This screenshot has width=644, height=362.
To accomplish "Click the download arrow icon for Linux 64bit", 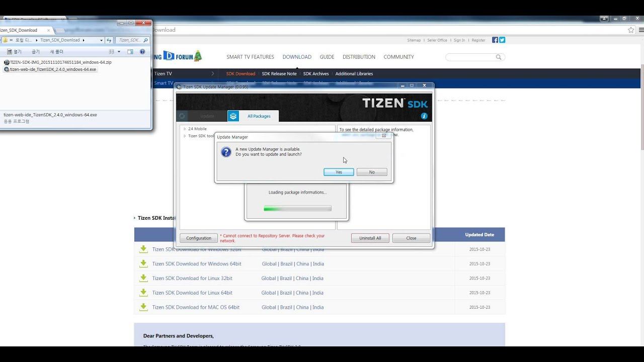I will pos(143,293).
